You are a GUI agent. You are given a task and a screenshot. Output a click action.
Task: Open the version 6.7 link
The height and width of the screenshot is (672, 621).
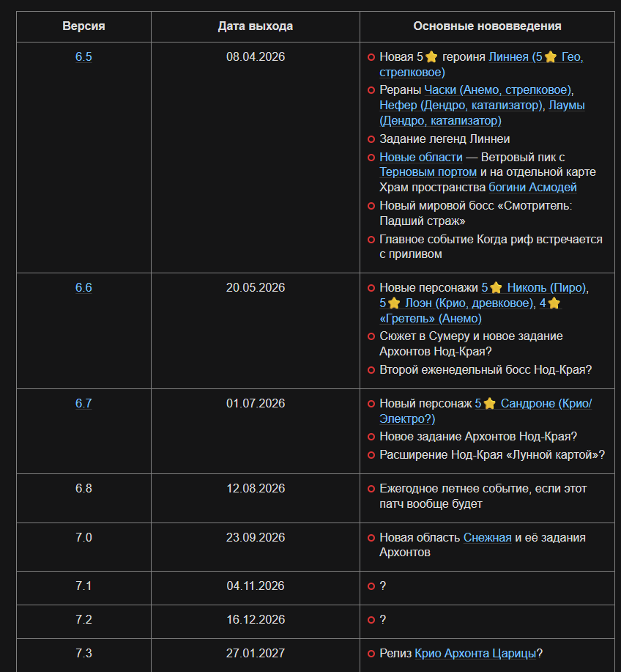[x=83, y=404]
